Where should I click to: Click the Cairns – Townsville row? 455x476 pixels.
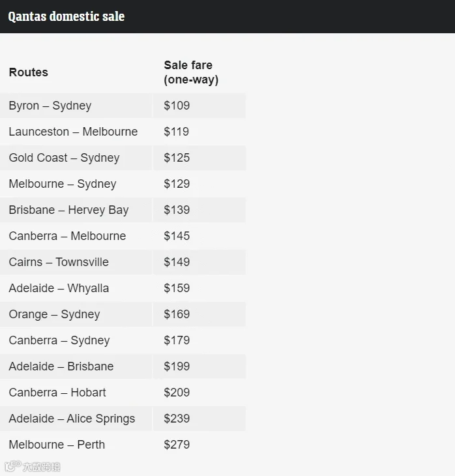123,262
